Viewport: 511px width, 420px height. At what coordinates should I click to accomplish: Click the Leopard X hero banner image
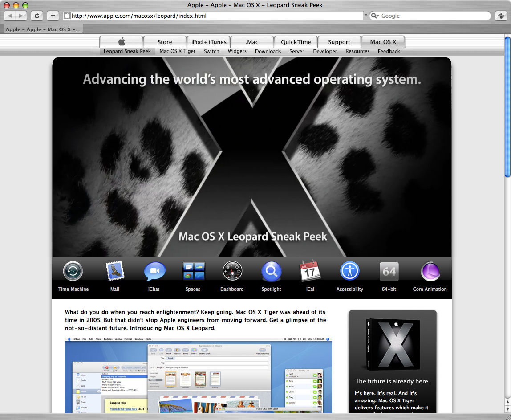252,157
